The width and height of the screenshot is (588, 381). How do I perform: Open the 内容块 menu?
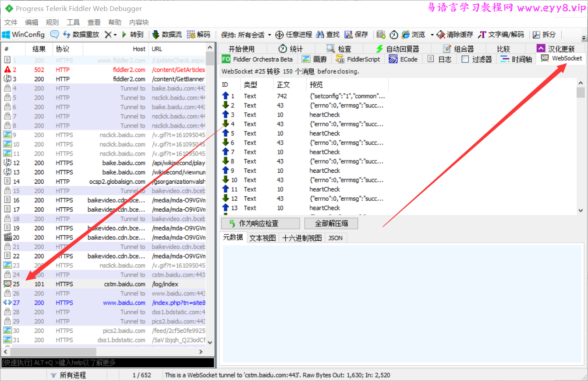click(x=139, y=22)
